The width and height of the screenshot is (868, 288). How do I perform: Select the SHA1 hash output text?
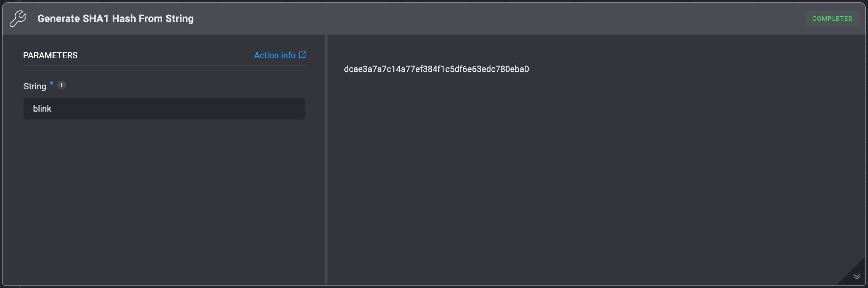436,69
